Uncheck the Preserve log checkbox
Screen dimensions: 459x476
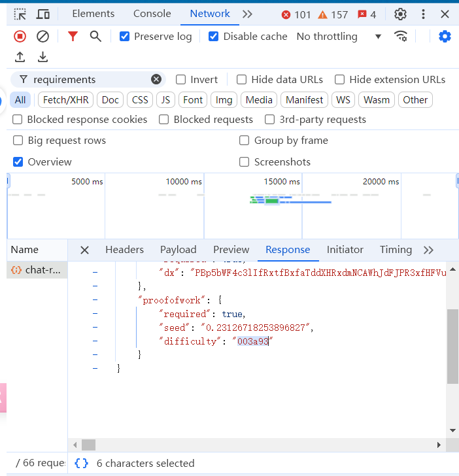(125, 37)
